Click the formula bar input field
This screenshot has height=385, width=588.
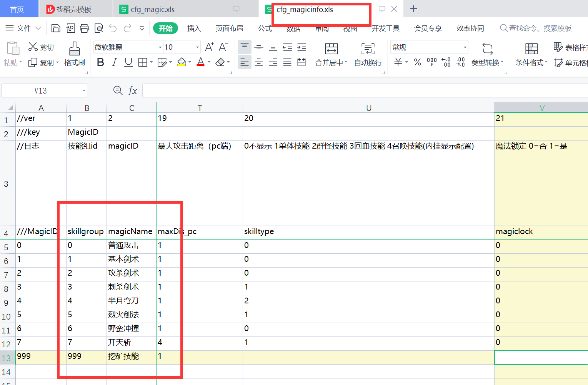click(365, 91)
